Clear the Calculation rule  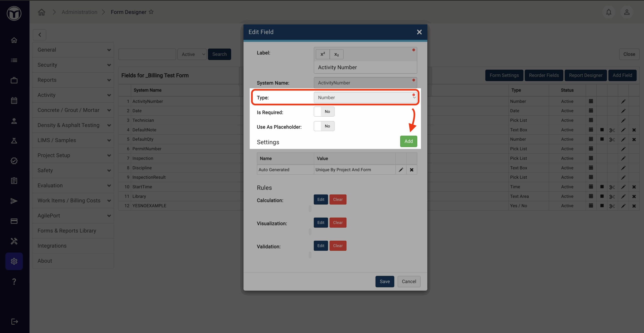point(338,200)
